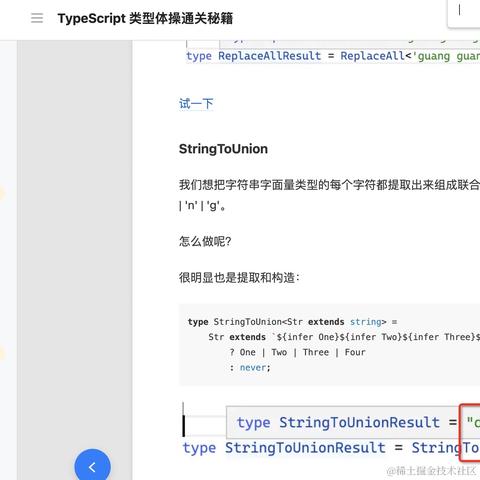This screenshot has width=480, height=480.
Task: Click the ': never;' code line
Action: coord(250,368)
